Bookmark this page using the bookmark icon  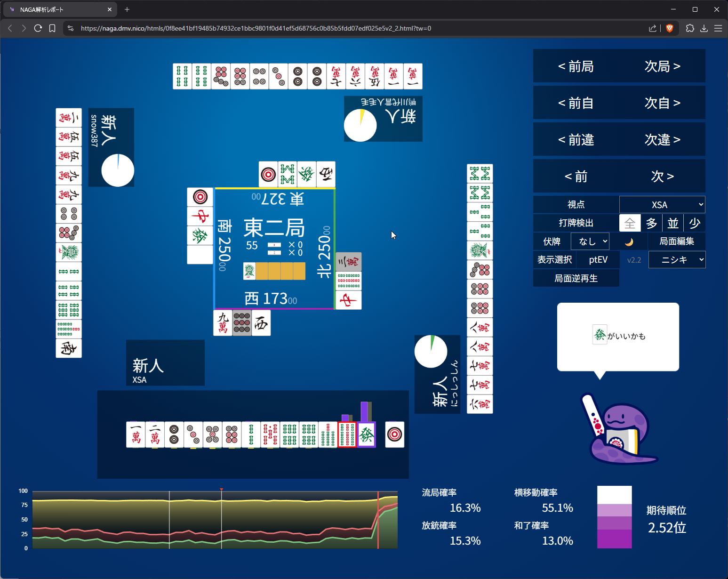pos(52,28)
